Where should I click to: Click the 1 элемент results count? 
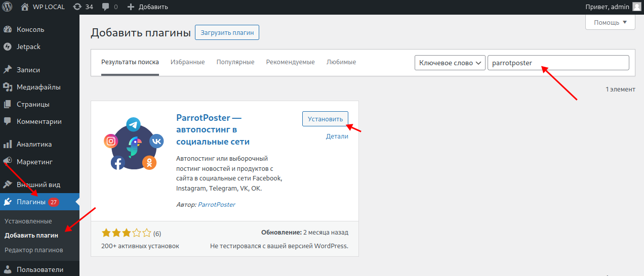tap(620, 89)
